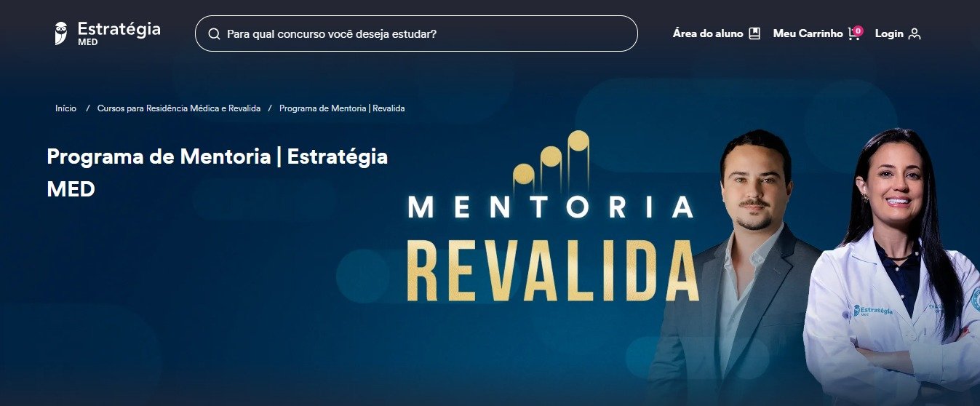This screenshot has width=980, height=406.
Task: Focus the concurso search input field
Action: [416, 33]
